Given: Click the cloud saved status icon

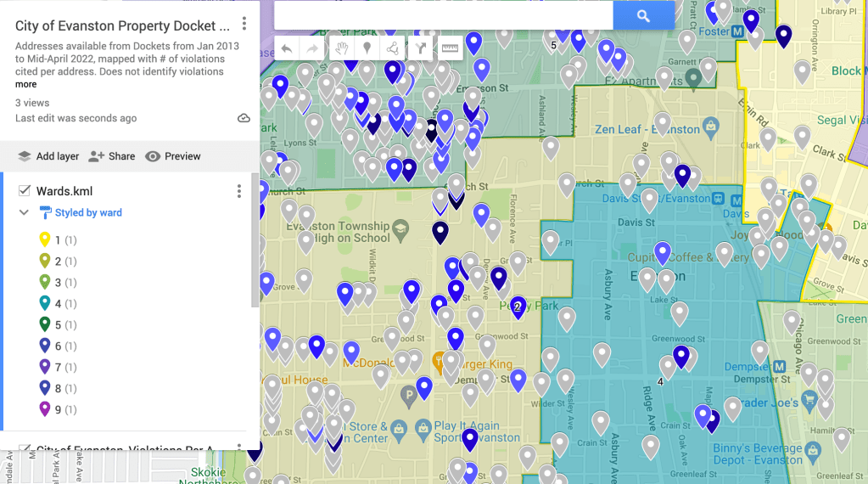Looking at the screenshot, I should coord(244,118).
